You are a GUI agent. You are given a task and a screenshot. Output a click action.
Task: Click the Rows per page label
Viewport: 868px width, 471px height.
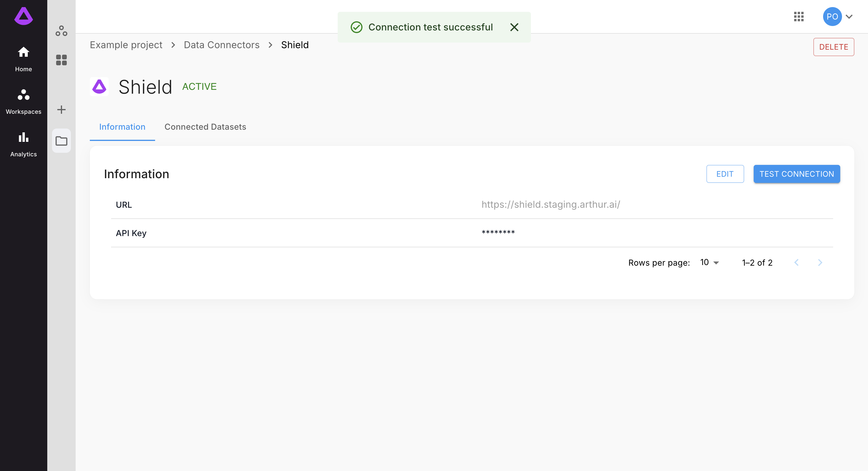[x=659, y=263]
